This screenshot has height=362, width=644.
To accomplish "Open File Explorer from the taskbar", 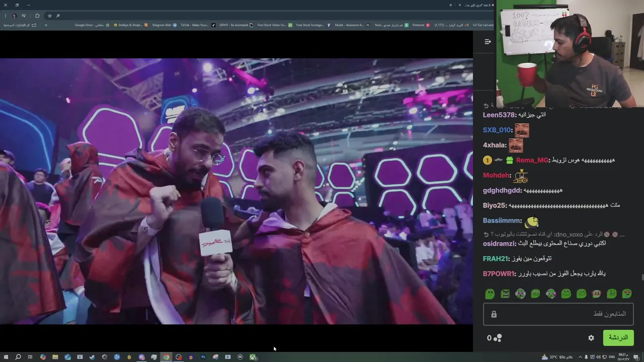I will click(55, 357).
